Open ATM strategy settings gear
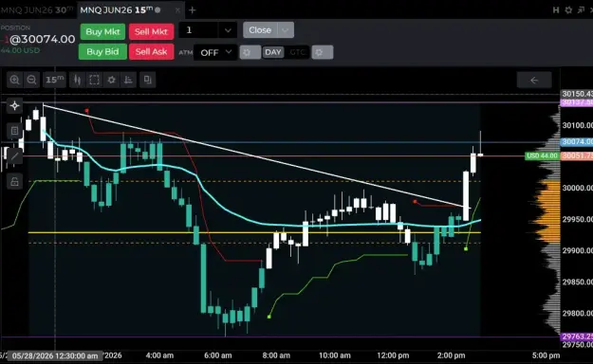 [x=250, y=52]
